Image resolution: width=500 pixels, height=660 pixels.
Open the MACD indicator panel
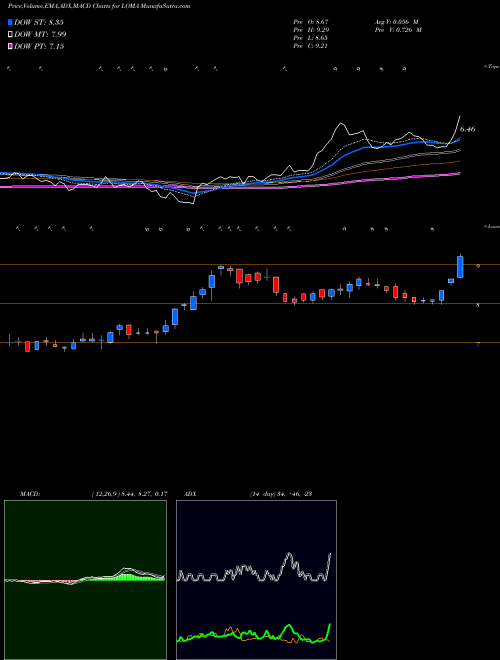point(85,580)
